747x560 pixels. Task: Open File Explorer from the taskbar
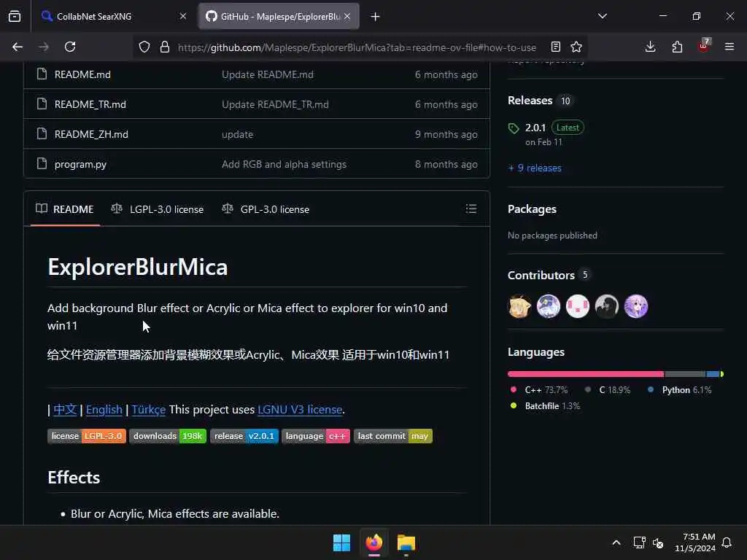point(406,542)
